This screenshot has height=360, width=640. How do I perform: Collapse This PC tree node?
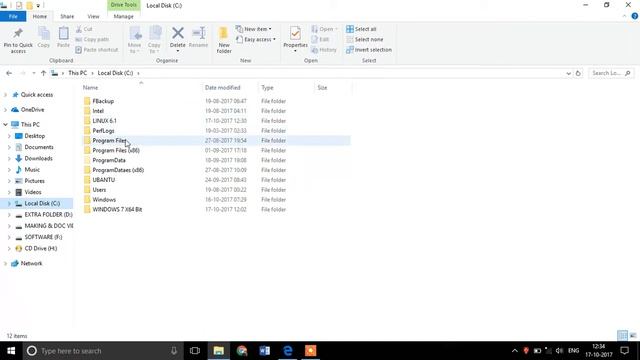5,124
